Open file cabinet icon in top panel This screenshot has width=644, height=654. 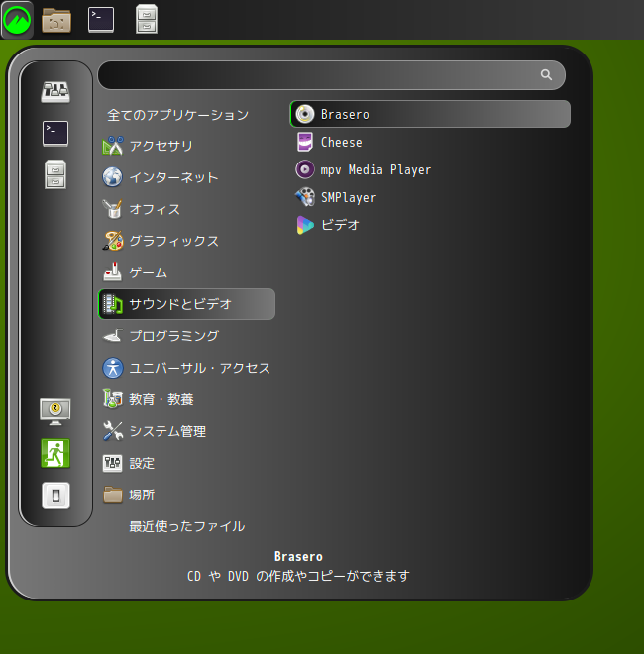click(147, 19)
